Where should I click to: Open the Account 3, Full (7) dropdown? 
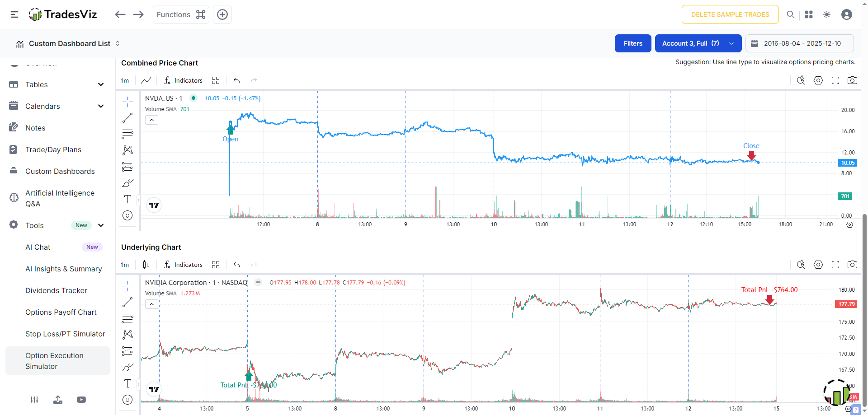pyautogui.click(x=698, y=43)
